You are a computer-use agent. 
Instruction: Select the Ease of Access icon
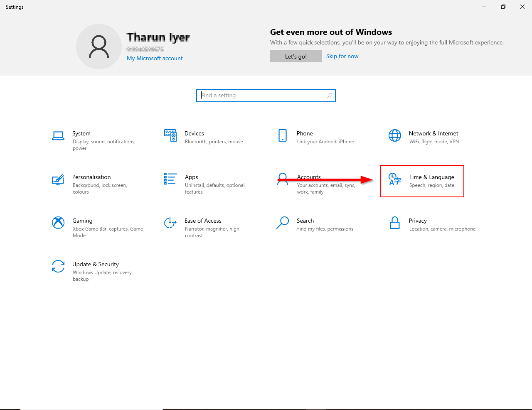click(x=170, y=223)
